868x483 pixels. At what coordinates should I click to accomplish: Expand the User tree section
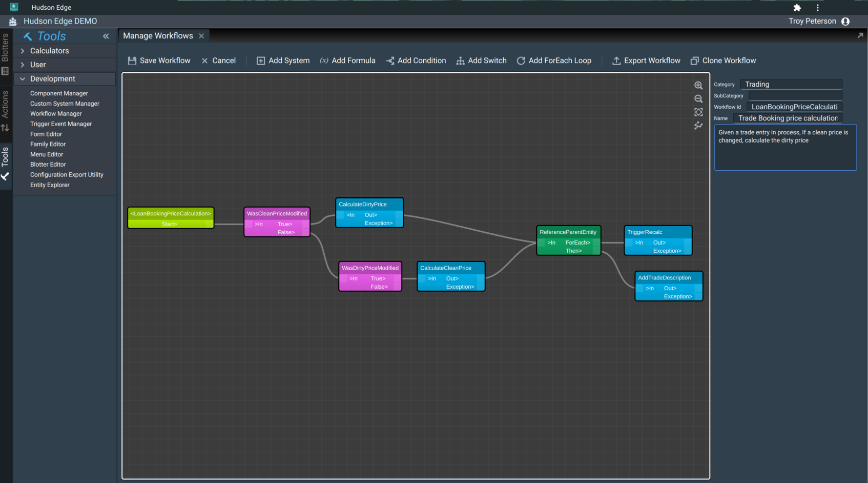[23, 65]
